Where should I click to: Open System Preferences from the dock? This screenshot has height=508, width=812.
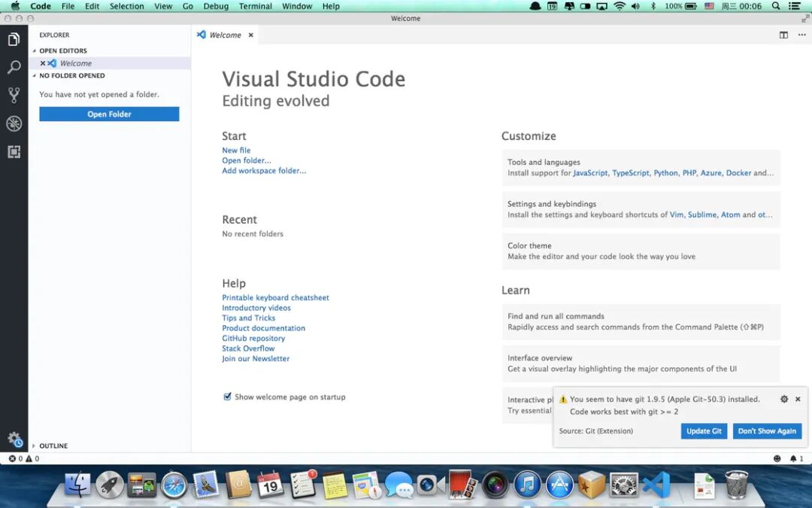623,485
